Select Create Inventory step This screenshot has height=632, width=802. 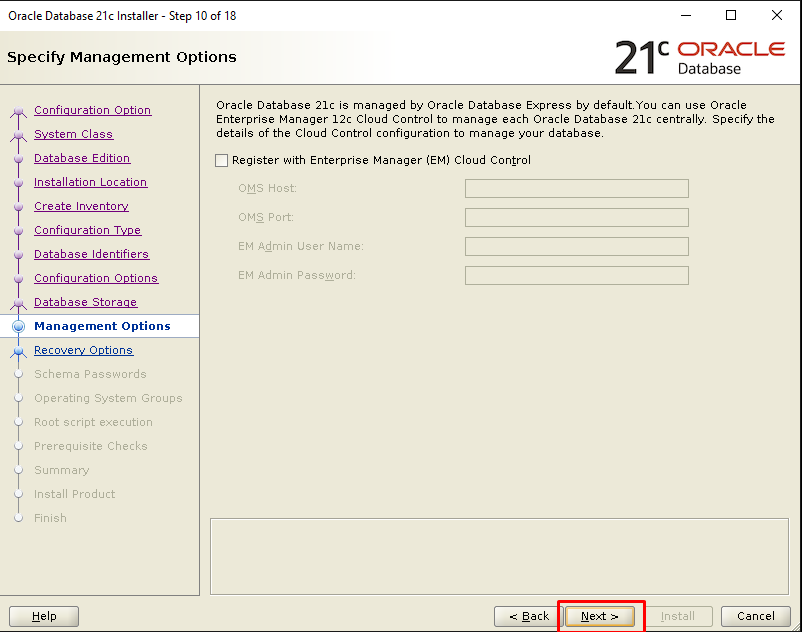click(x=81, y=206)
